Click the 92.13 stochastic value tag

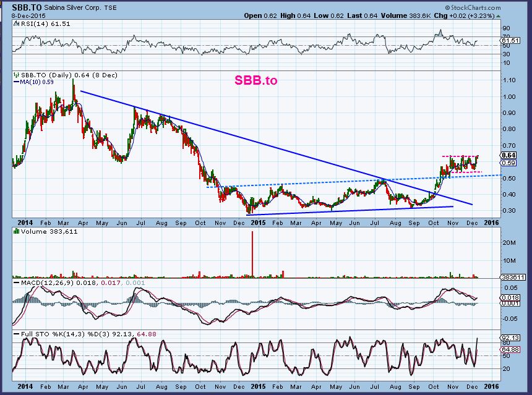(x=510, y=338)
